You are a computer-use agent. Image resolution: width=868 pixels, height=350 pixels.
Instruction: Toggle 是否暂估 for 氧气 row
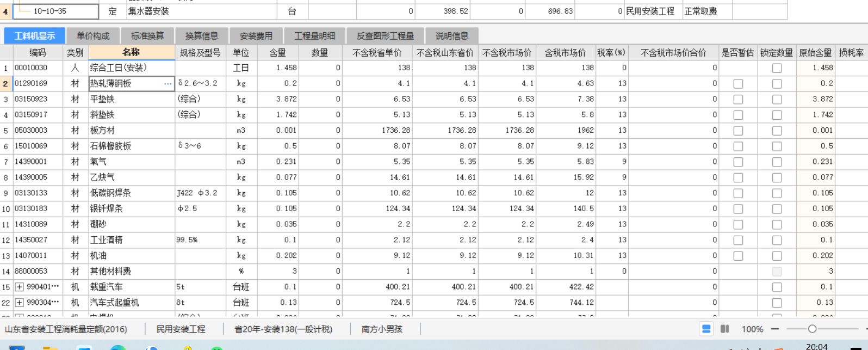tap(738, 162)
